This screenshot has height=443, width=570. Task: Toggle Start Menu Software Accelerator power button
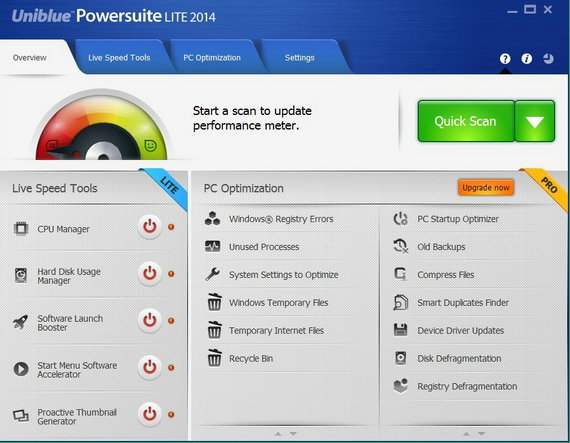[x=149, y=367]
